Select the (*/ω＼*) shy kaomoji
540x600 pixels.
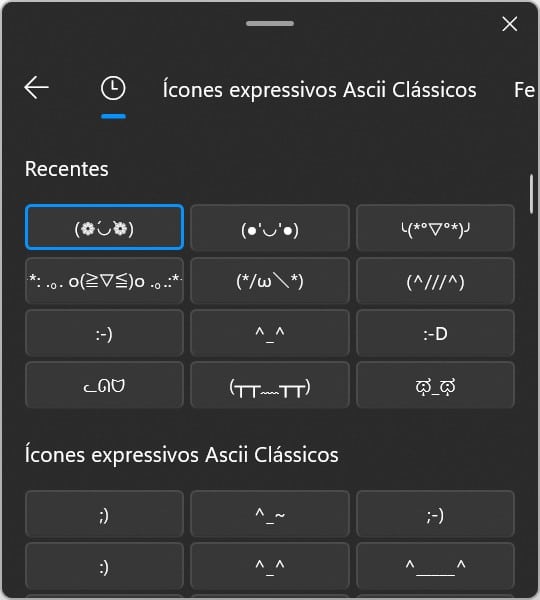270,280
